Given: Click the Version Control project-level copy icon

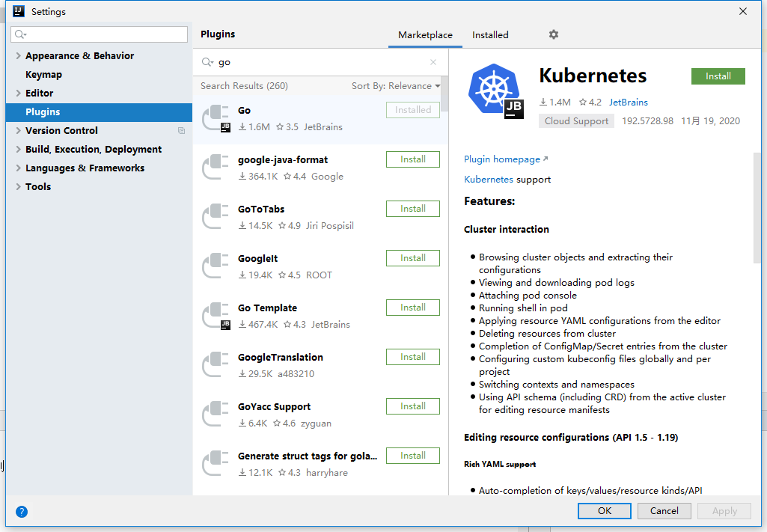Looking at the screenshot, I should pyautogui.click(x=182, y=130).
